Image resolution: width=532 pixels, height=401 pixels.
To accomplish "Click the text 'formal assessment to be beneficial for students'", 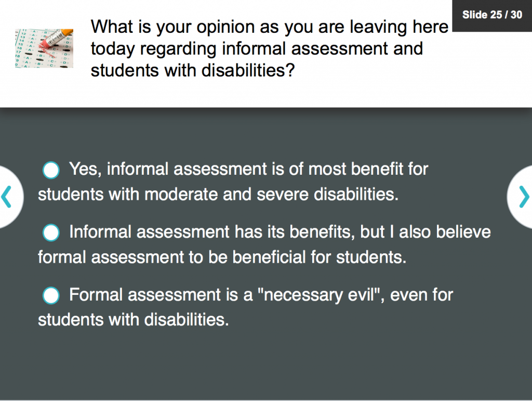I will point(222,257).
